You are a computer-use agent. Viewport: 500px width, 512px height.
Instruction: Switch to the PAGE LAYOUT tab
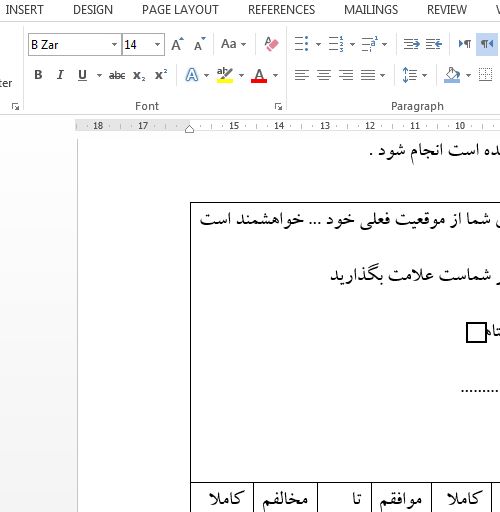pos(180,10)
